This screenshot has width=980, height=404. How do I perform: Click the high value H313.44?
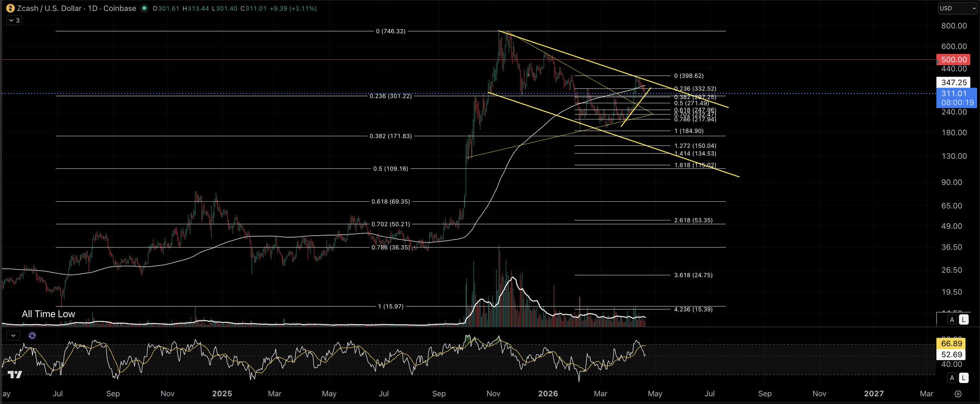point(195,8)
